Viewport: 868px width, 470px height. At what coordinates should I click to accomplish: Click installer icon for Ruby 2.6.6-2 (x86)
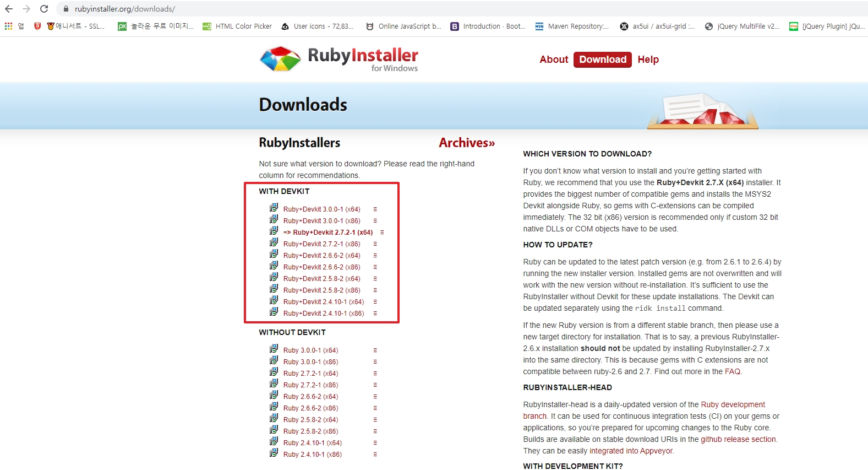(x=274, y=407)
